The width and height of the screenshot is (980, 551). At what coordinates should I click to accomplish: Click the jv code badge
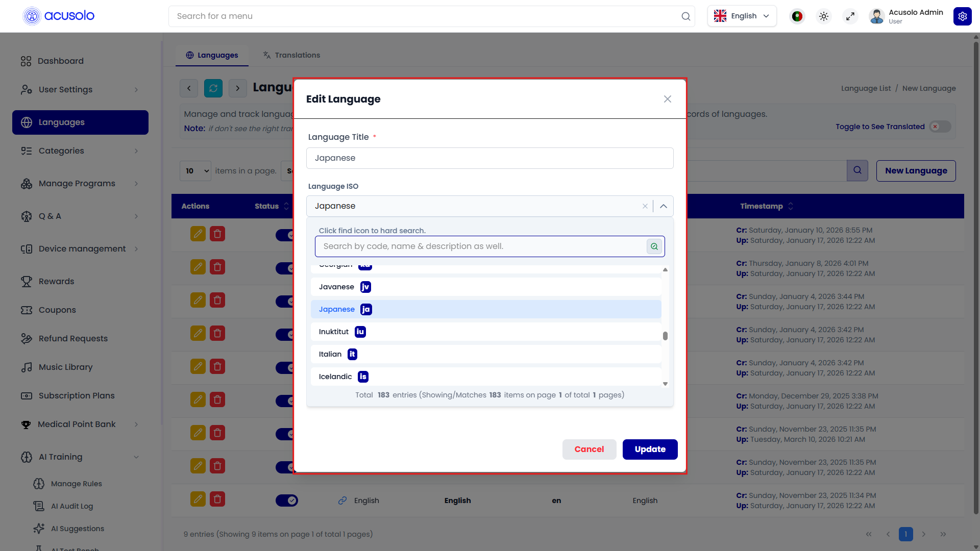click(x=365, y=287)
